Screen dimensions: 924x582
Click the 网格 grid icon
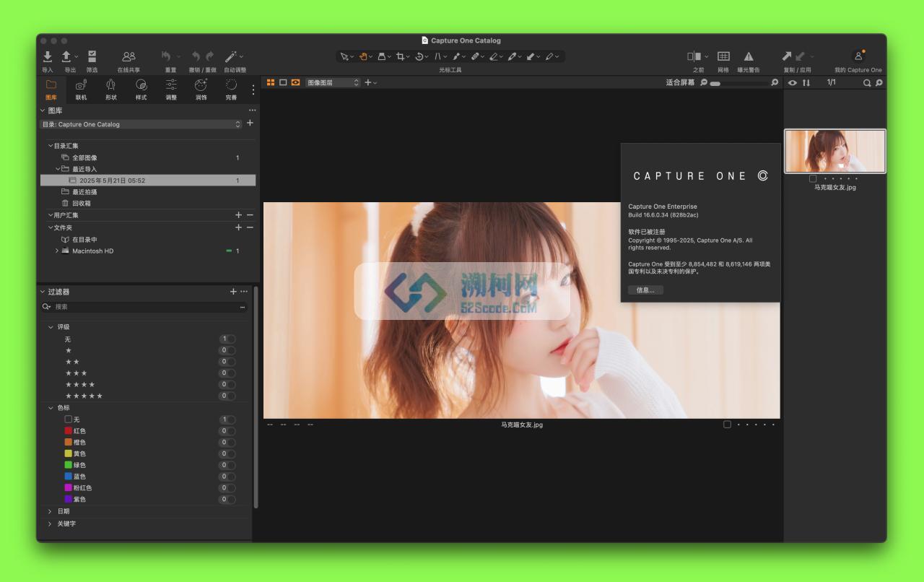[723, 56]
